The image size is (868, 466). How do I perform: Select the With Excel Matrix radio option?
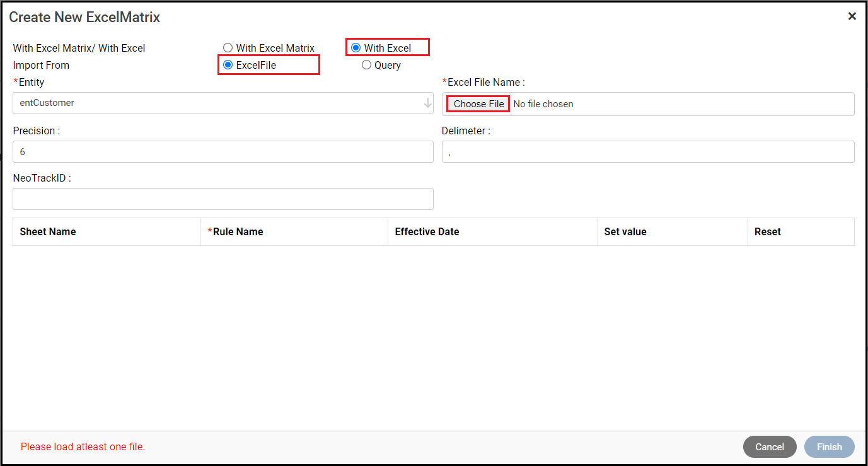click(x=228, y=48)
